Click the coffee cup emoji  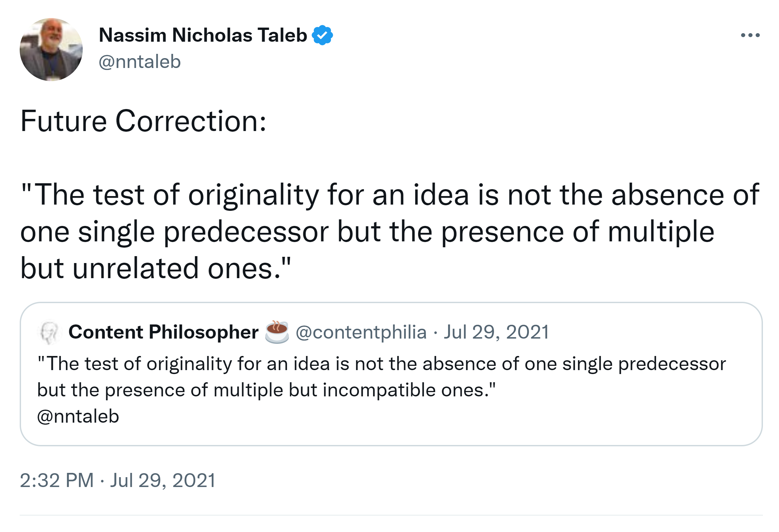tap(277, 332)
